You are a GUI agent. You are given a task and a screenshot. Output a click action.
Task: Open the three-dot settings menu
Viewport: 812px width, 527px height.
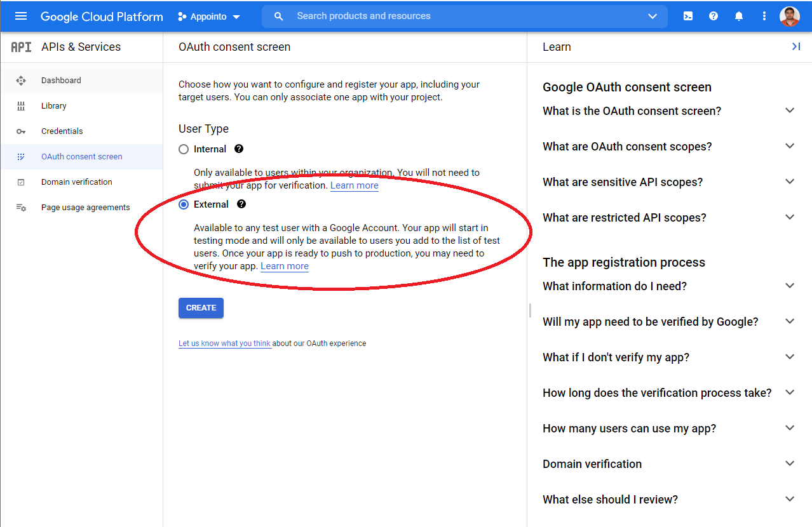coord(764,17)
